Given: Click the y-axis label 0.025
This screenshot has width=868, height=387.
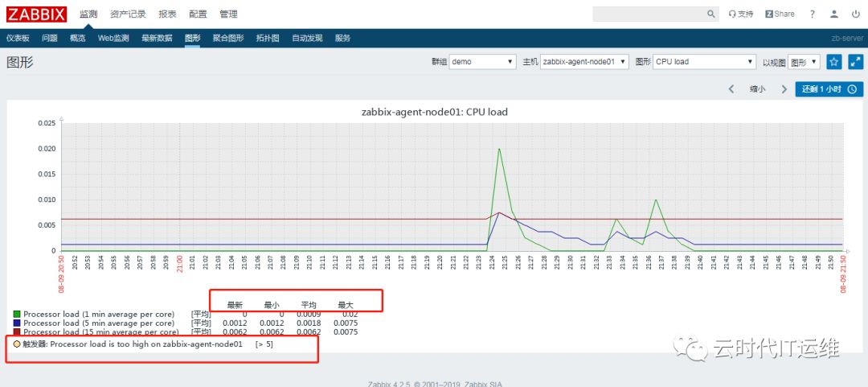Looking at the screenshot, I should click(x=47, y=123).
